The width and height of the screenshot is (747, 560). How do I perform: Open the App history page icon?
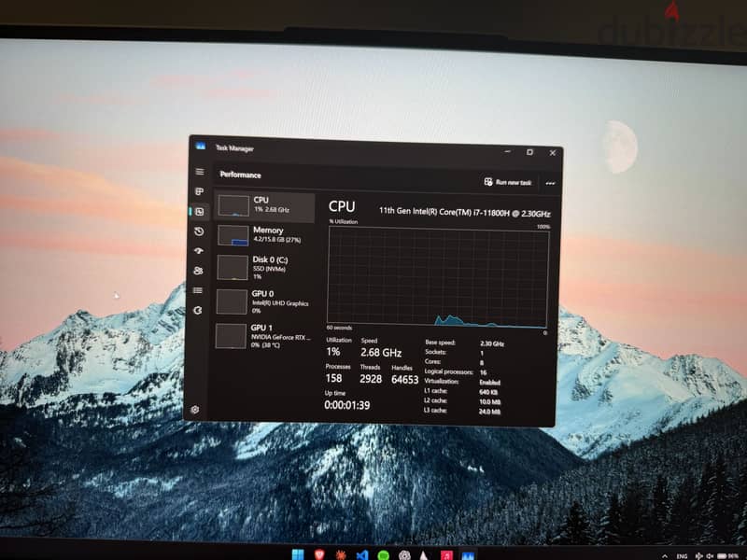(199, 231)
